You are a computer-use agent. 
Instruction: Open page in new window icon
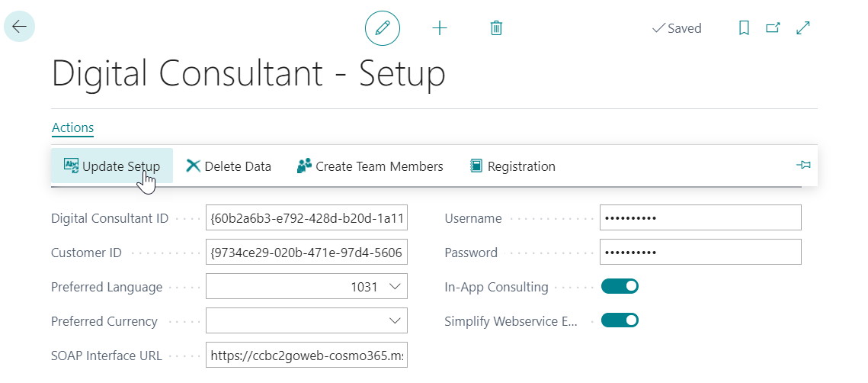[773, 28]
